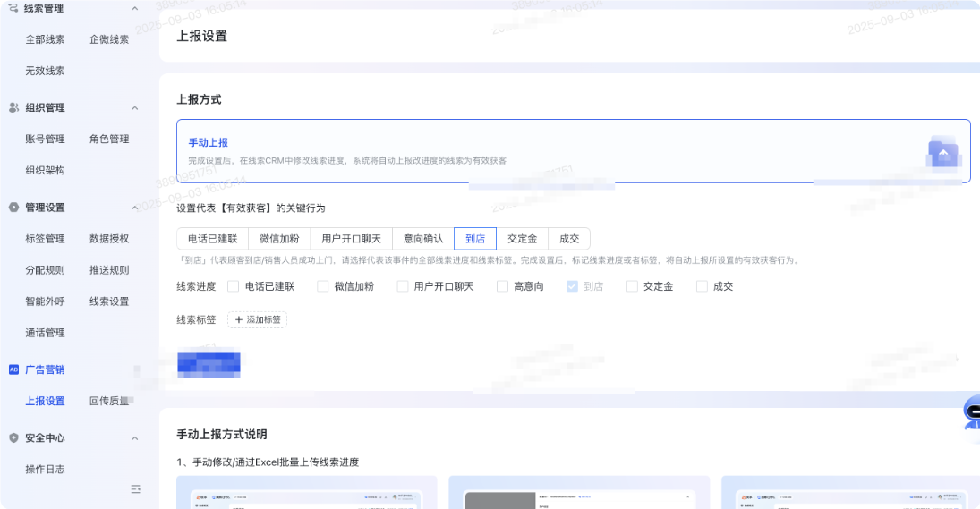Collapse the 安全中心 section chevron
Screen dimensions: 980x509
pos(134,438)
